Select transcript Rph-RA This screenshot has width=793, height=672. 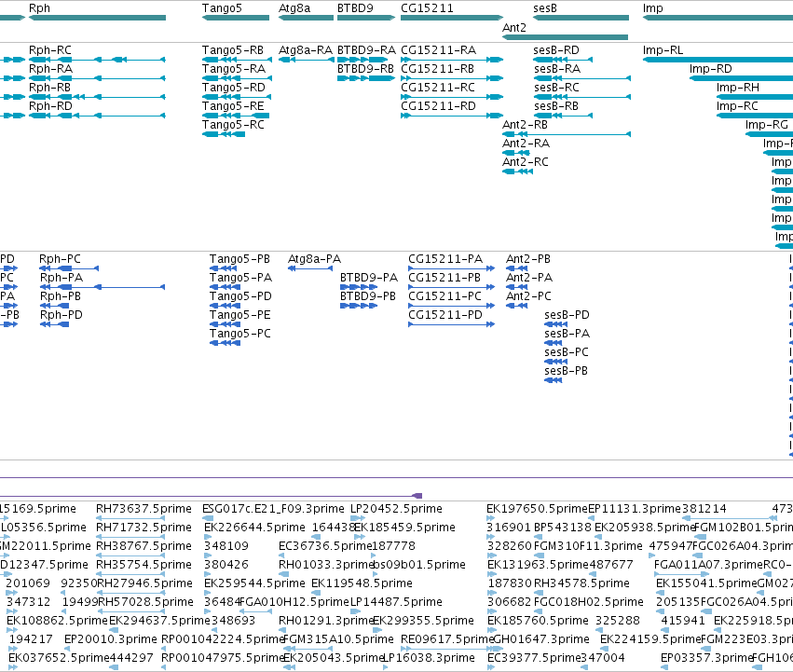tap(97, 78)
